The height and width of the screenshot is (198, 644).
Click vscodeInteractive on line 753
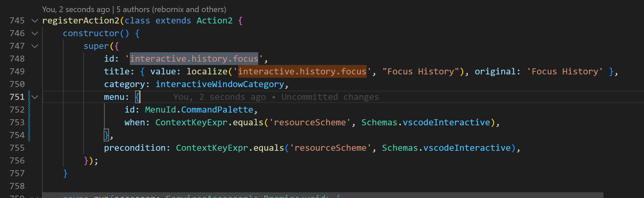pos(446,123)
